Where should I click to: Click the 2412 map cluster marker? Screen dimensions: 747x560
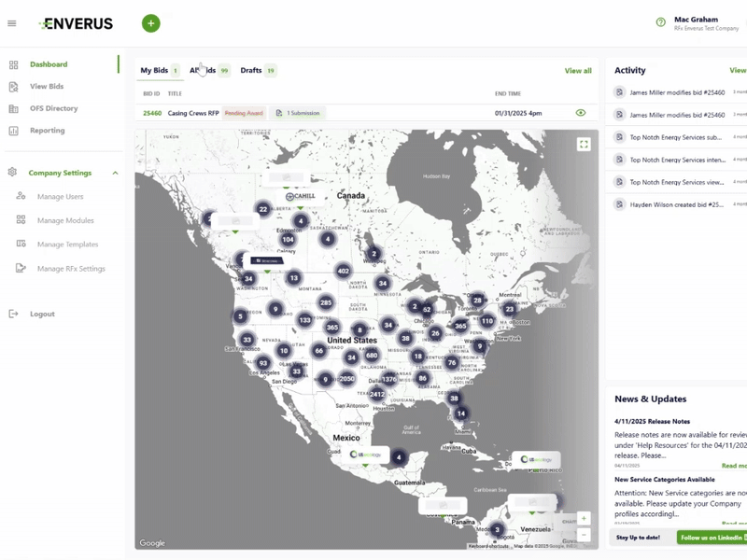pos(377,394)
